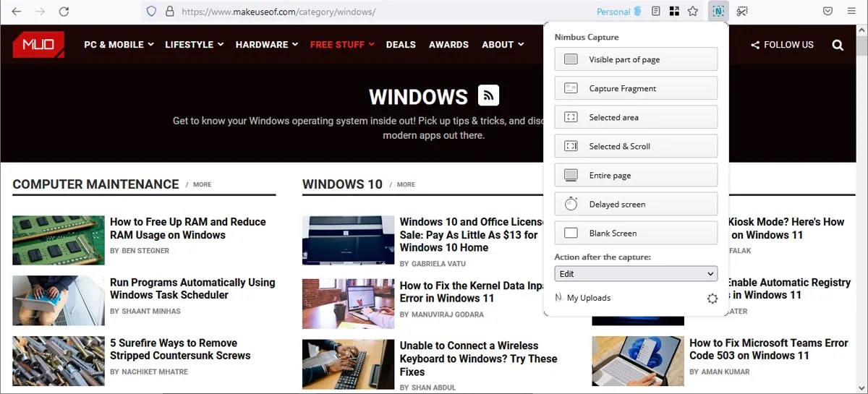The image size is (868, 394).
Task: Open Run Programs Automatically Using Task Scheduler article
Action: pyautogui.click(x=192, y=288)
